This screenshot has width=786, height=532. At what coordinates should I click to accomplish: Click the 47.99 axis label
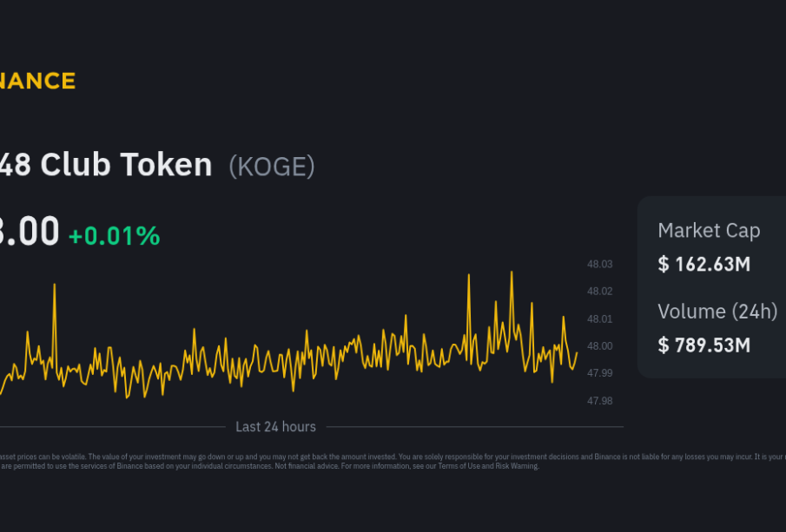(600, 373)
